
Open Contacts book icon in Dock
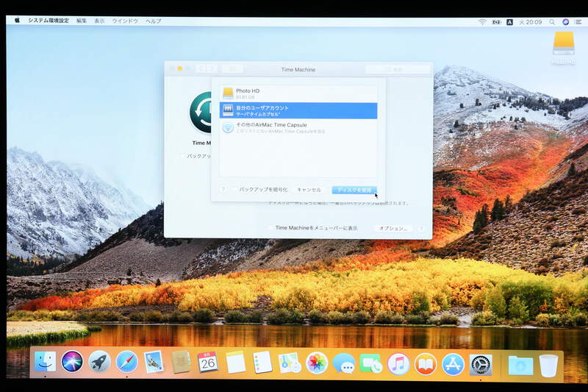tap(181, 362)
